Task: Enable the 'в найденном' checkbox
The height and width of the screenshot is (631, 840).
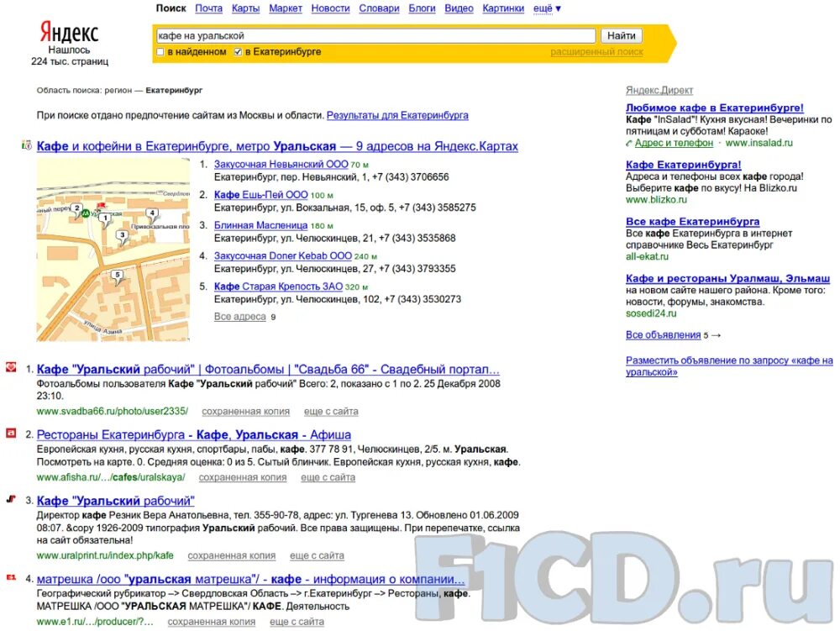Action: click(x=160, y=52)
